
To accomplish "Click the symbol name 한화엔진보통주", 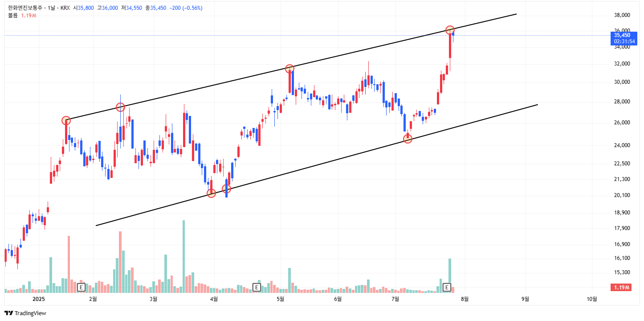I will click(26, 8).
